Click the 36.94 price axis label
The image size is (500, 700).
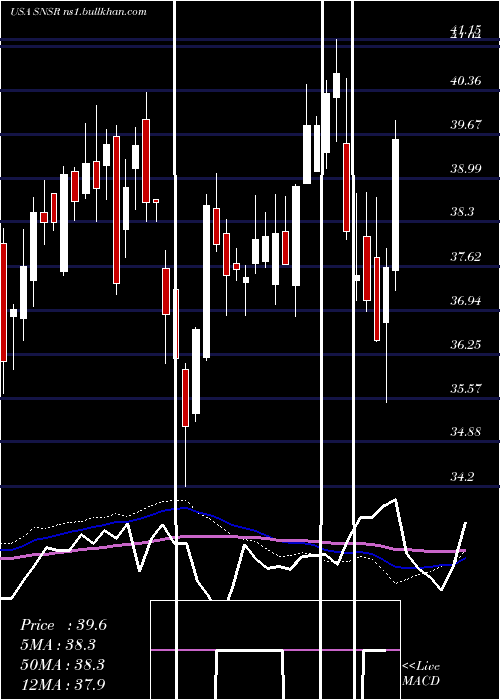pyautogui.click(x=466, y=300)
